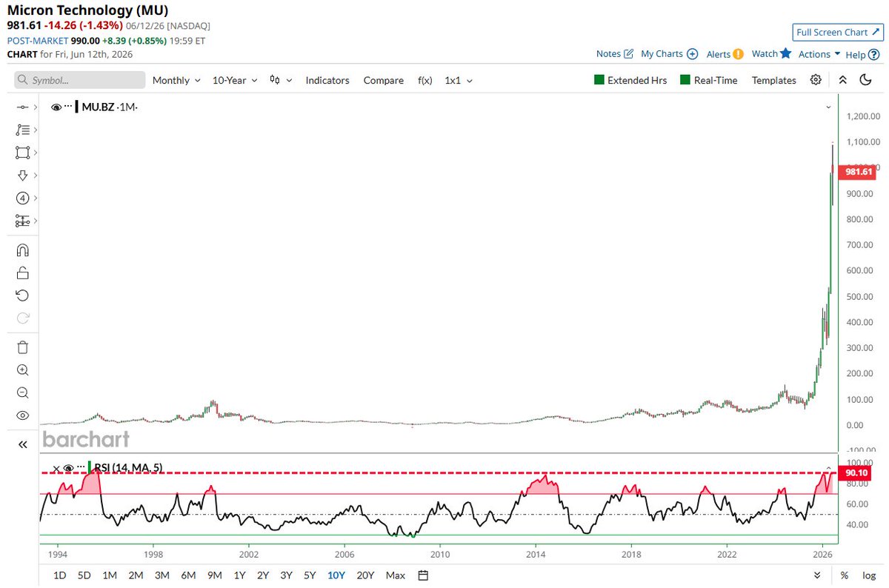This screenshot has height=588, width=889.
Task: Toggle visibility eye of MU.BZ series
Action: click(56, 107)
